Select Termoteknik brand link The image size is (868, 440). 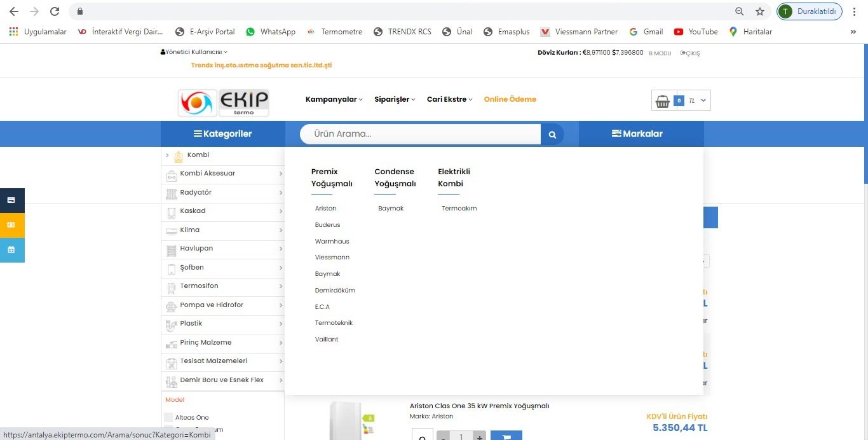(334, 323)
